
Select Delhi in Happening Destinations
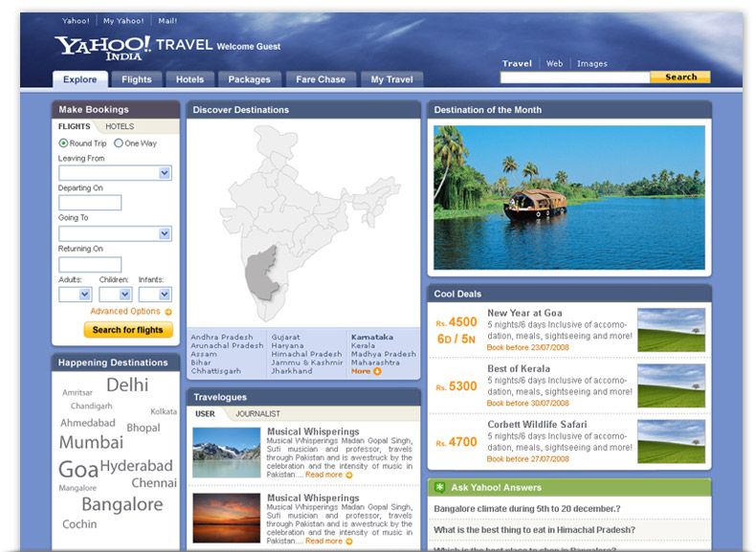[x=127, y=385]
